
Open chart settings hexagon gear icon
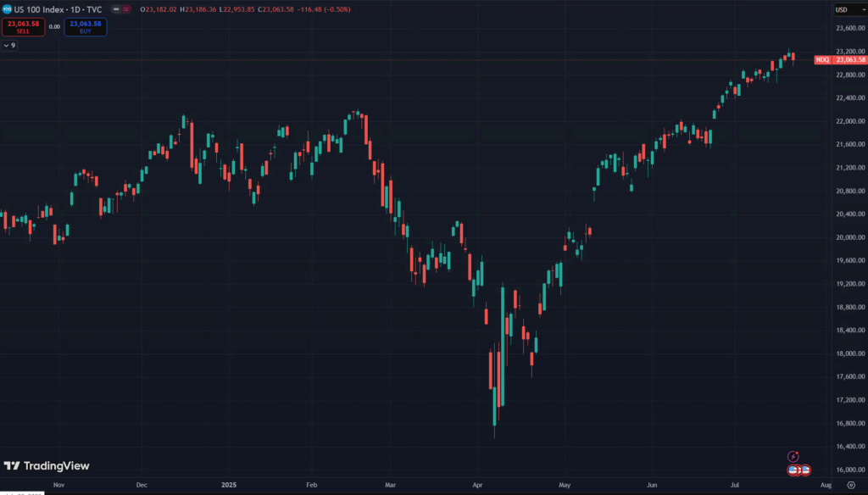(x=851, y=486)
